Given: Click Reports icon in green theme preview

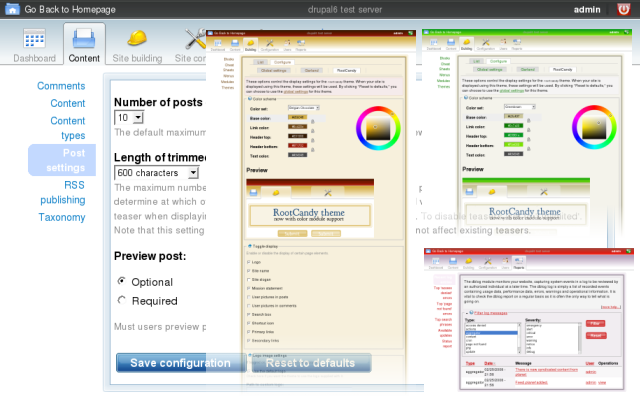Looking at the screenshot, I should point(517,42).
